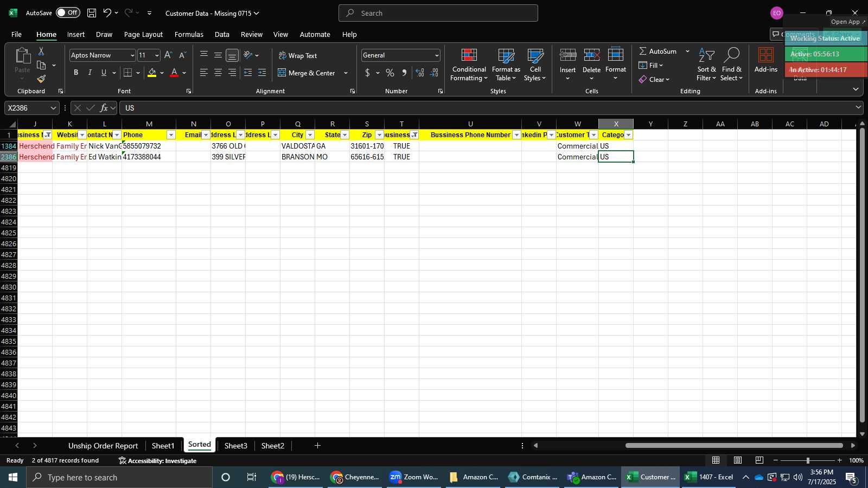This screenshot has height=488, width=868.
Task: Switch to Page Break Preview view
Action: point(759,460)
